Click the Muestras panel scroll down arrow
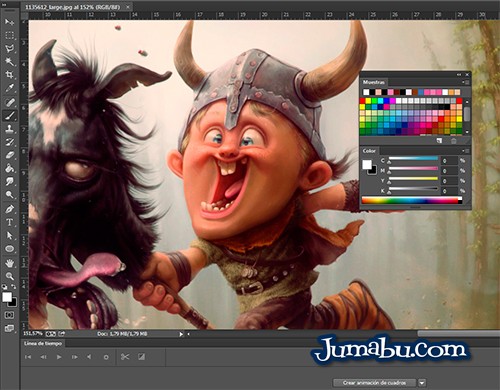Screen dimensions: 500x390 coord(467,132)
